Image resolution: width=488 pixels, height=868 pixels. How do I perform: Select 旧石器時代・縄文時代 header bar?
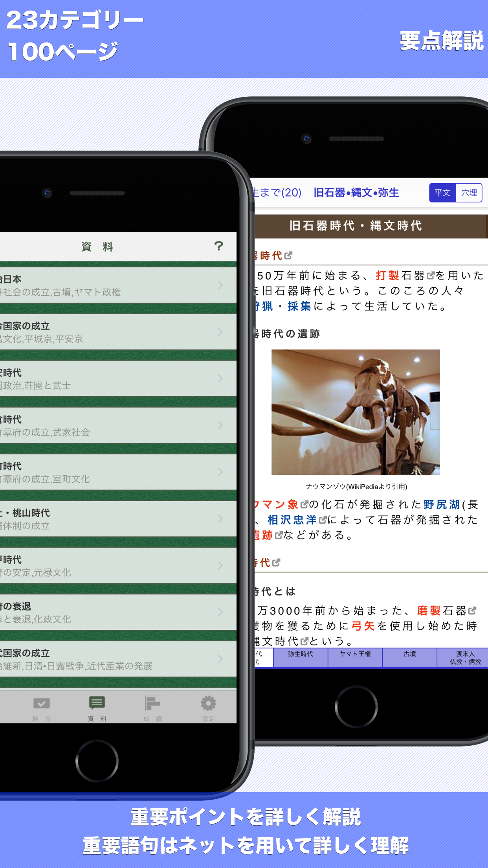click(x=371, y=226)
